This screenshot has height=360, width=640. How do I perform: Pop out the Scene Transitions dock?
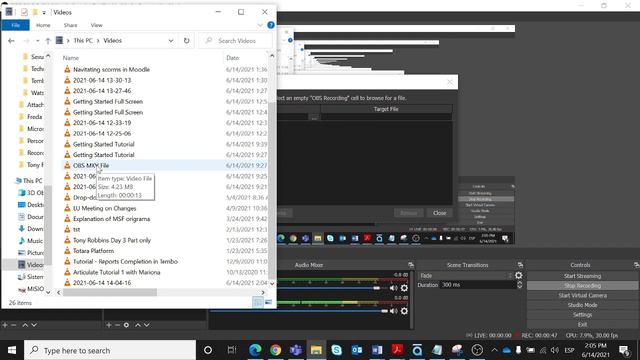point(520,265)
